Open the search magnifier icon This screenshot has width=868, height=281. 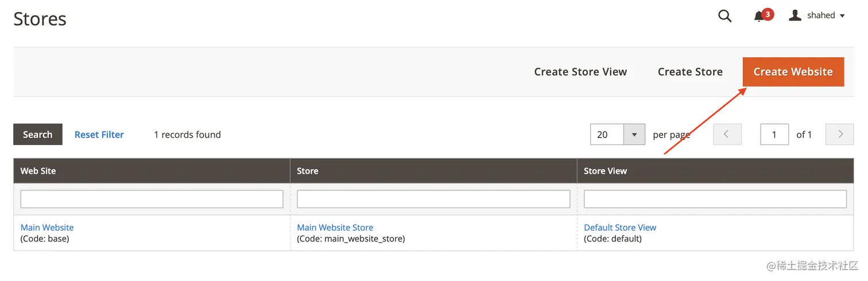point(725,16)
